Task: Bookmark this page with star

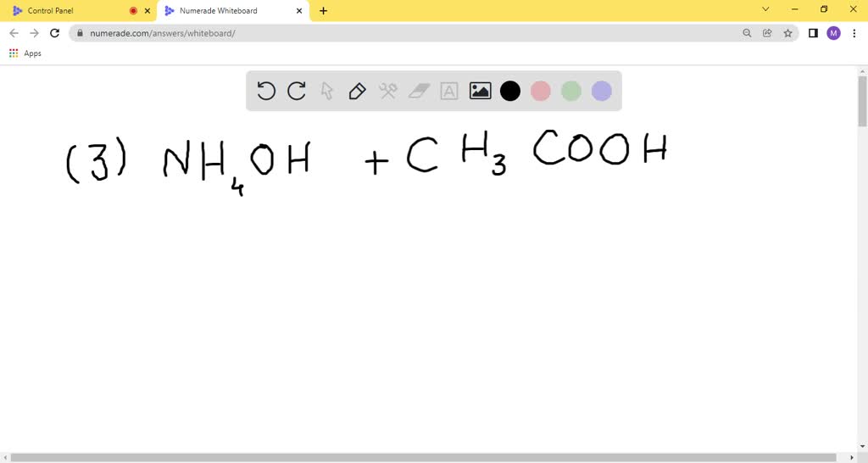Action: click(787, 33)
